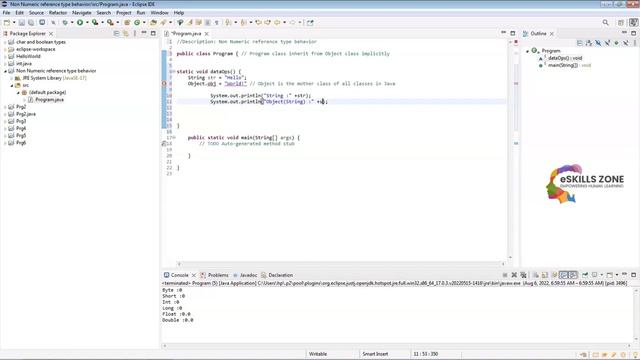
Task: Click the New Java Package icon
Action: (127, 23)
